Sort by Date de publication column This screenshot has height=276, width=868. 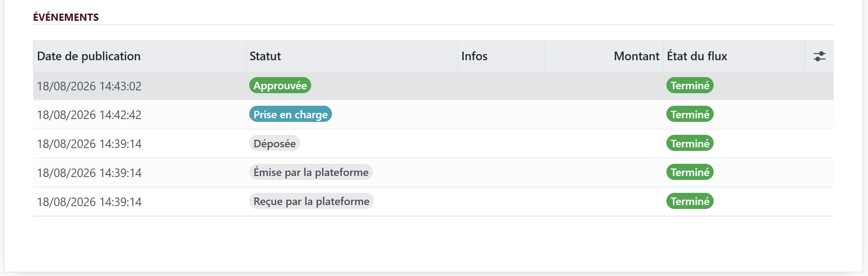pos(89,56)
